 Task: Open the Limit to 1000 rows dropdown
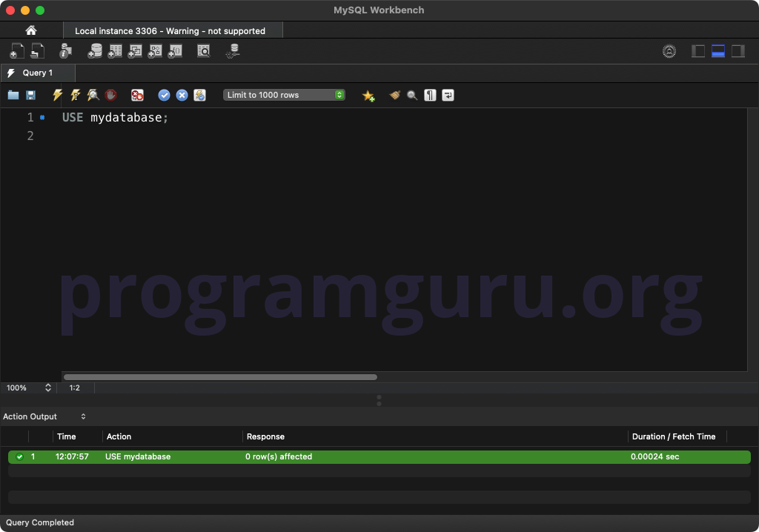click(284, 95)
